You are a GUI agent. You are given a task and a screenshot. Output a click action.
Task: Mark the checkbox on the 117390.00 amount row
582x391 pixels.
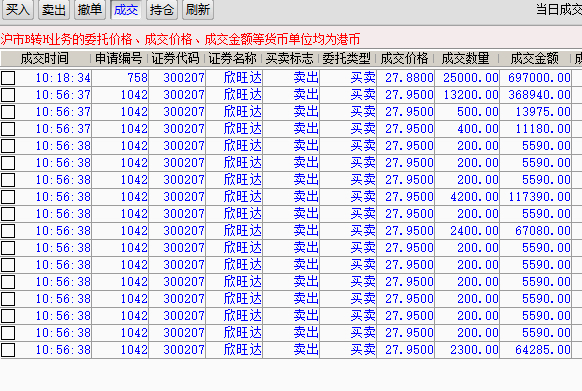tap(8, 197)
